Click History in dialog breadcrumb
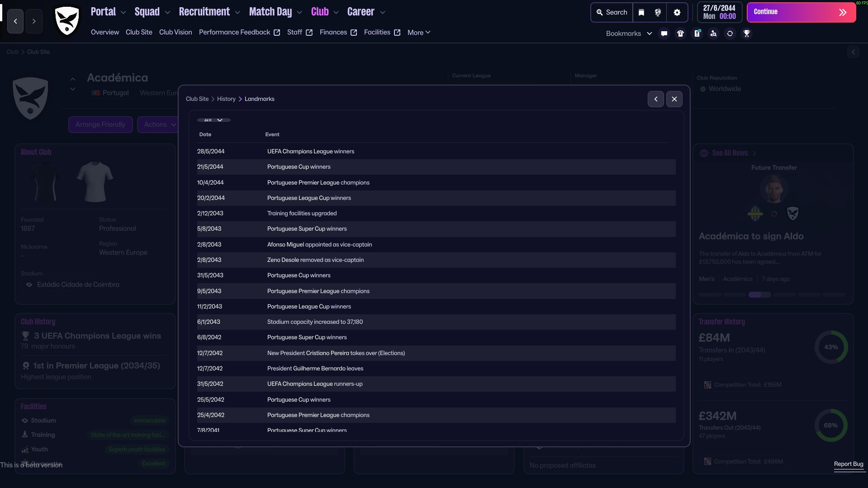868x488 pixels. coord(226,99)
